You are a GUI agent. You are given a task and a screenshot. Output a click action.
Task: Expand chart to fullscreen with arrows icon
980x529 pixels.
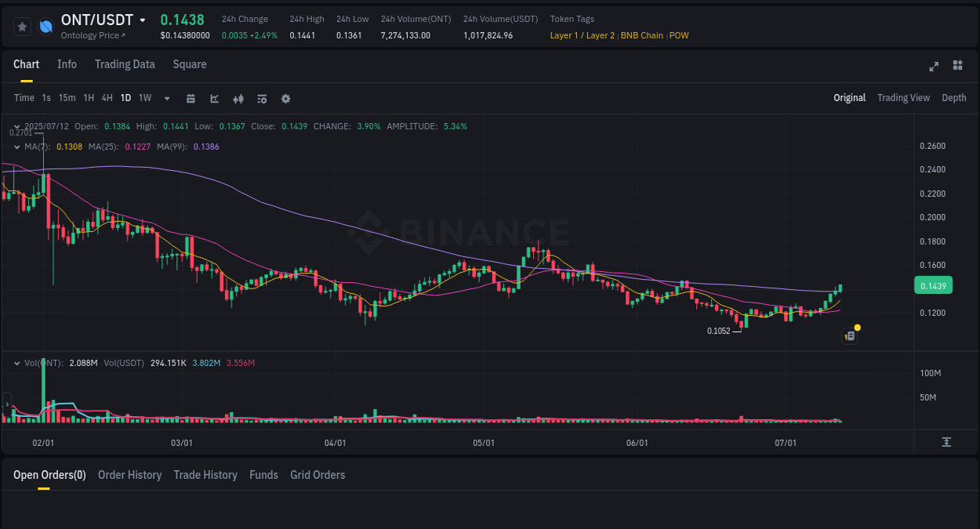[x=934, y=66]
